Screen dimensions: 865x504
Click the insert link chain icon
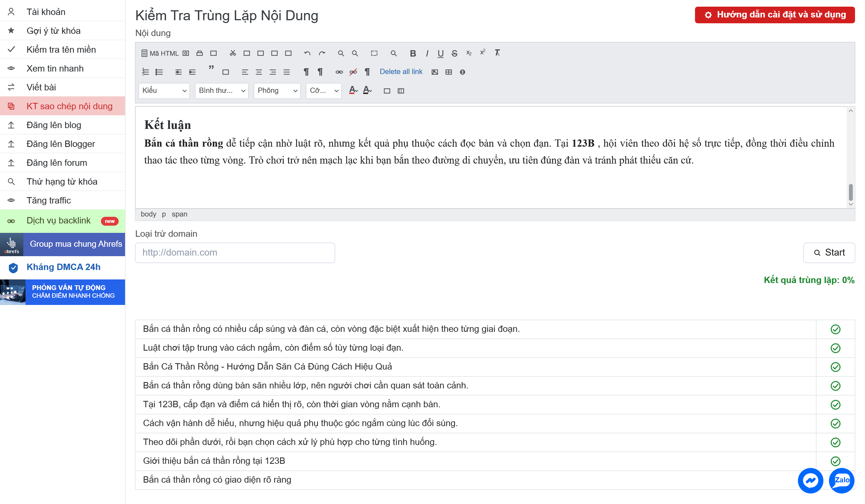(339, 72)
